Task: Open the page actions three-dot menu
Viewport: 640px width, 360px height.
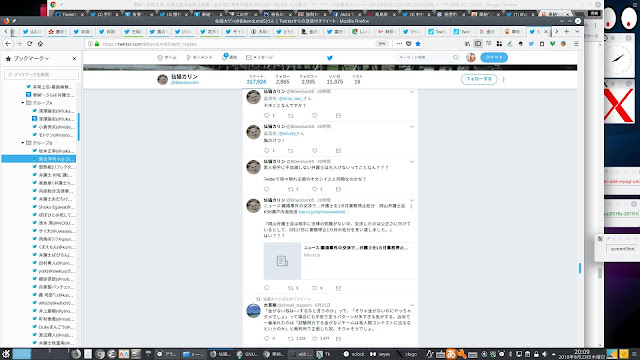Action: (399, 44)
